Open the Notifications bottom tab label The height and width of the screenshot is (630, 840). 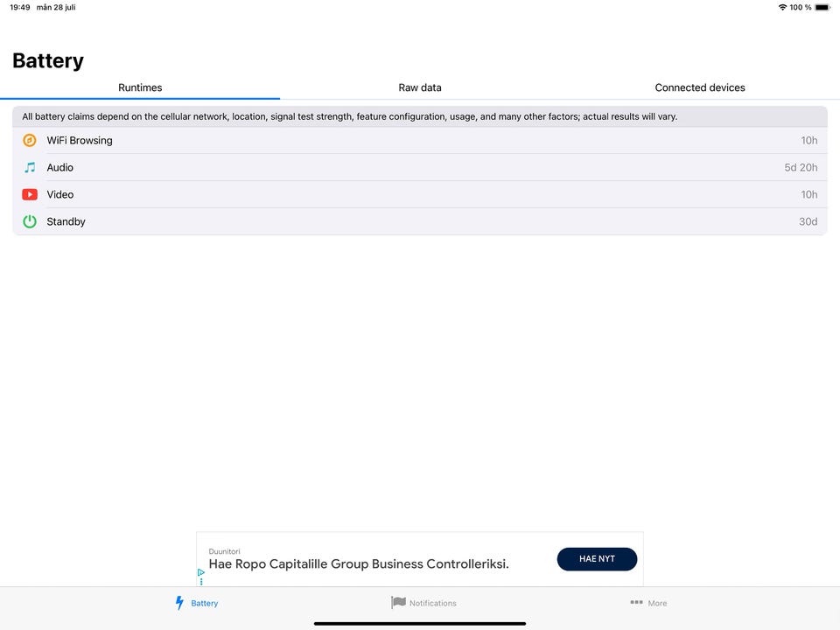tap(433, 603)
